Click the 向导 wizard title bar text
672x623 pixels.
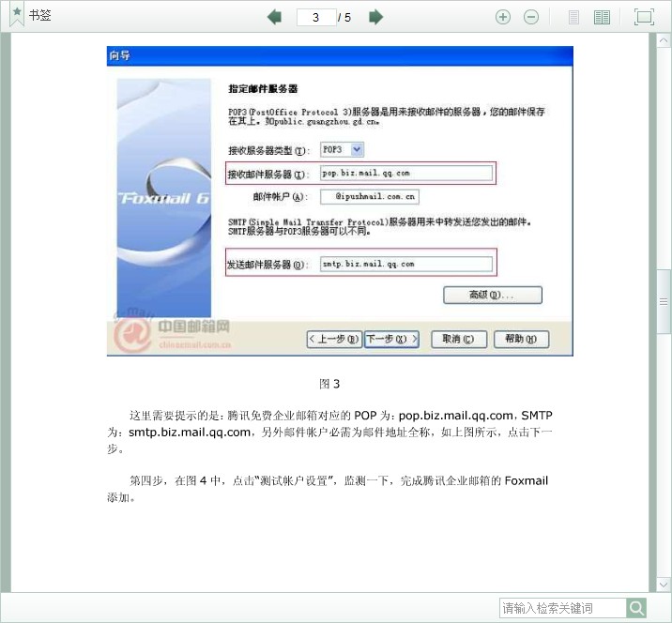[x=119, y=55]
